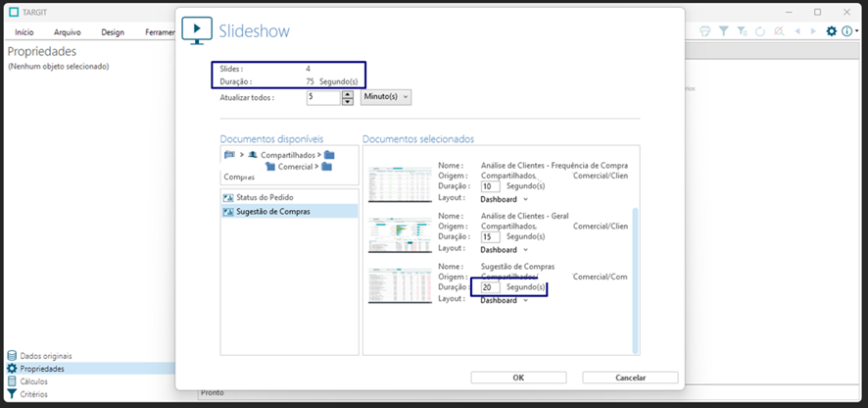Click the print icon in TARGIT toolbar
The height and width of the screenshot is (408, 868).
[704, 31]
